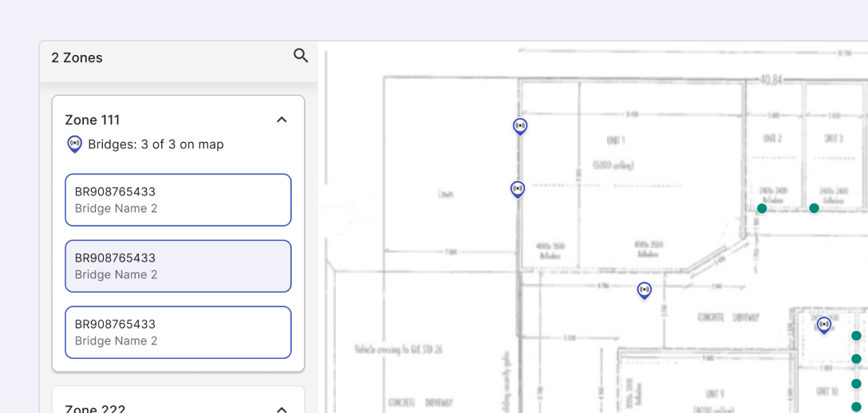Click 'Vehicle crossing to GUC STD 26' text
Screen dimensions: 868x413
click(x=398, y=349)
